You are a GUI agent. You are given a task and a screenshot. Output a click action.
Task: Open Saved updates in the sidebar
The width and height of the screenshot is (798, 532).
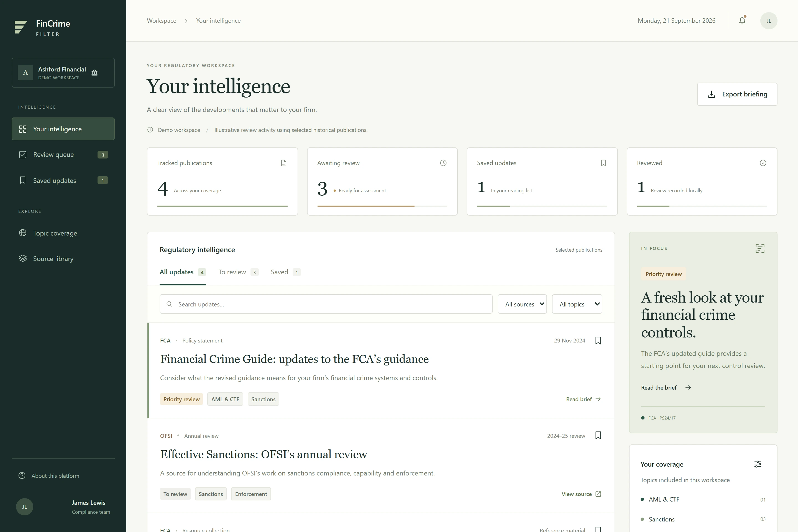tap(63, 180)
